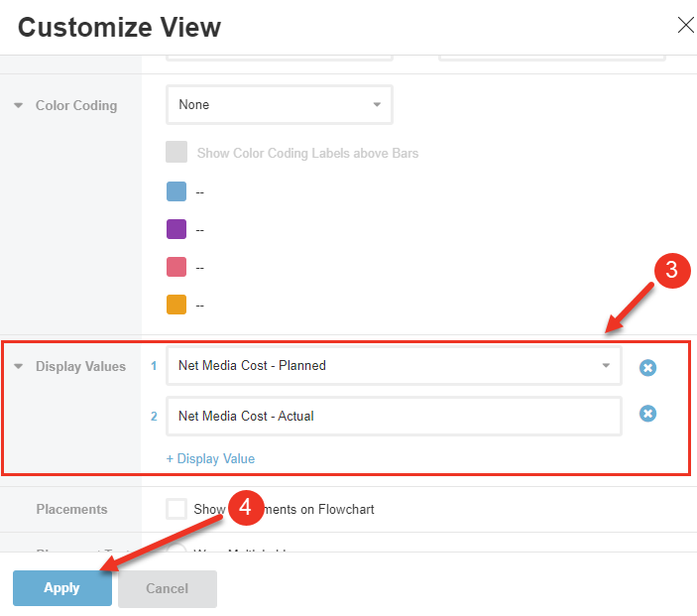Click the '+ Display Value' link

click(x=210, y=458)
